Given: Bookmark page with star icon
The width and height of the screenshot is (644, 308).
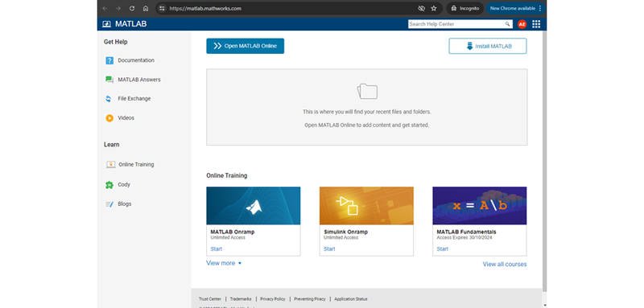Looking at the screenshot, I should click(x=434, y=8).
